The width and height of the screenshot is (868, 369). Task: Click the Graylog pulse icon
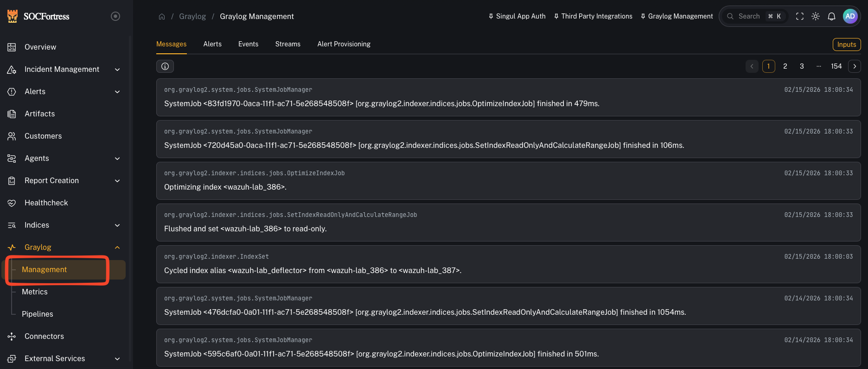tap(12, 247)
